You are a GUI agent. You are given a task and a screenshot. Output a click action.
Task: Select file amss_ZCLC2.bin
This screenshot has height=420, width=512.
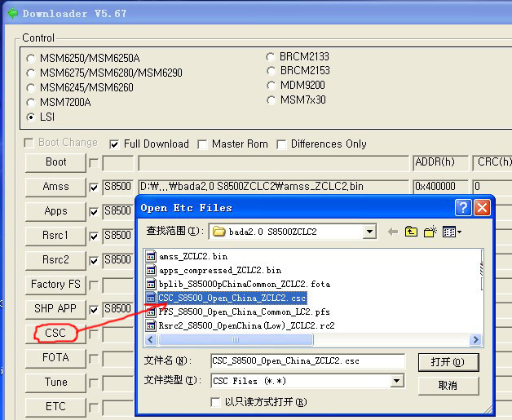(x=193, y=256)
